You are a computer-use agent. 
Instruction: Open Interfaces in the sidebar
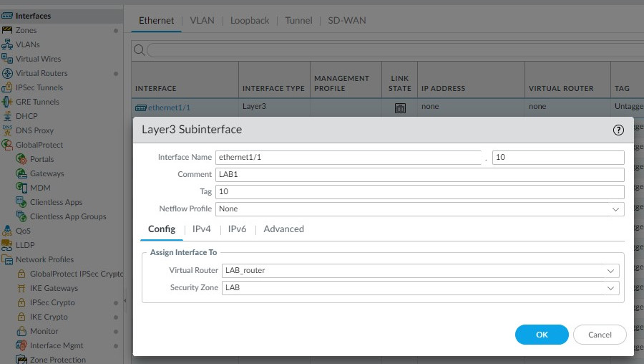tap(33, 16)
